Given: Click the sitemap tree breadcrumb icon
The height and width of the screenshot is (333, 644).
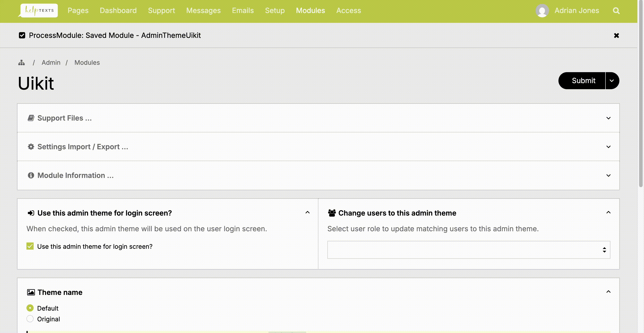Looking at the screenshot, I should [x=21, y=63].
